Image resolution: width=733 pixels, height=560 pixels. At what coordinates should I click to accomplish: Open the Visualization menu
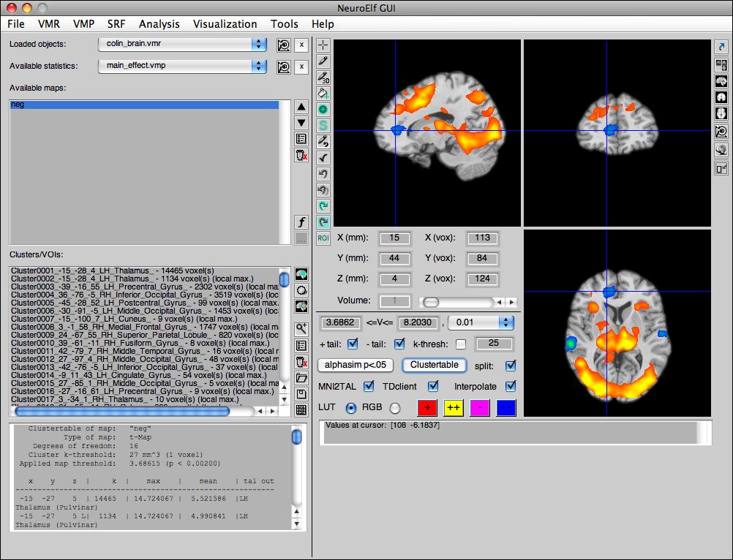click(225, 24)
